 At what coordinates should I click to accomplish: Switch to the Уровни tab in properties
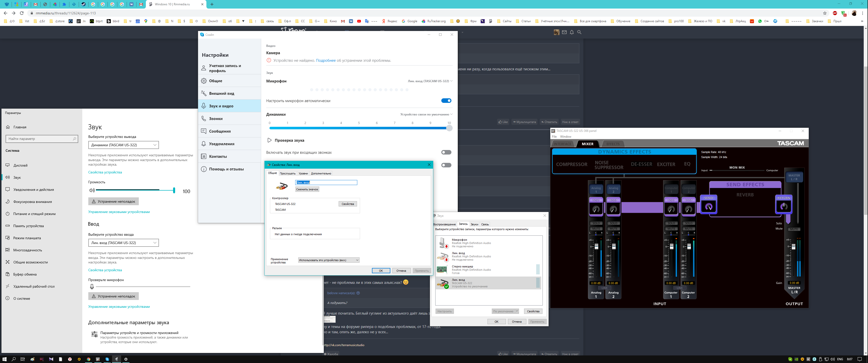[x=303, y=173]
